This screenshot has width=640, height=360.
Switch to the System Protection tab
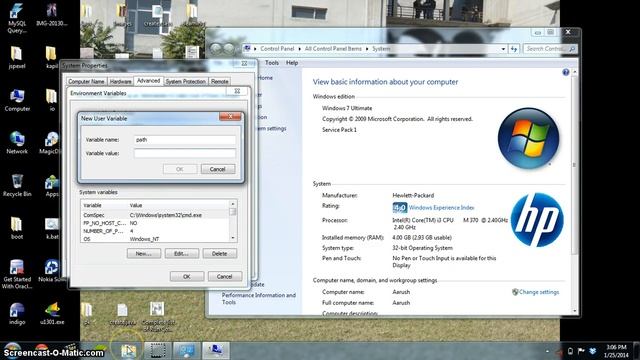(x=185, y=82)
